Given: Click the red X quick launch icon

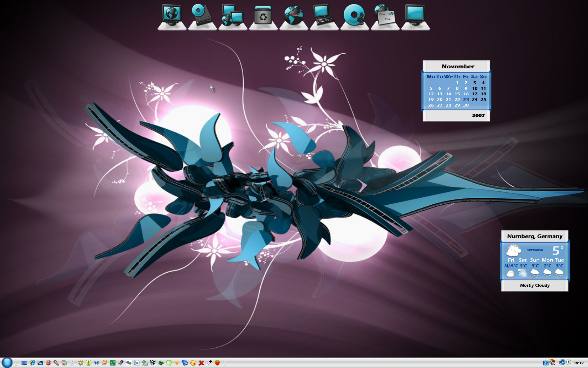Looking at the screenshot, I should tap(201, 363).
